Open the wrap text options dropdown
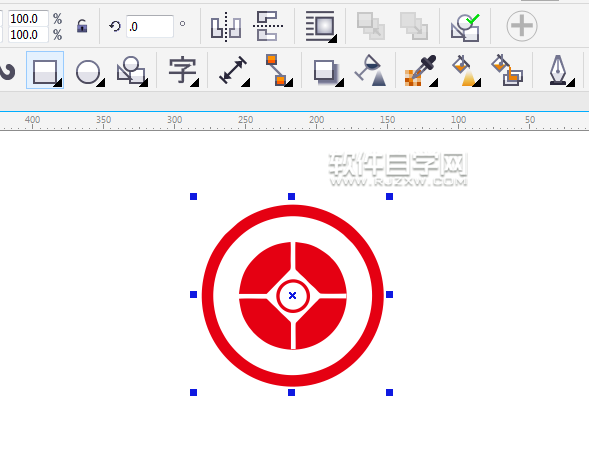This screenshot has width=589, height=457. pyautogui.click(x=320, y=26)
